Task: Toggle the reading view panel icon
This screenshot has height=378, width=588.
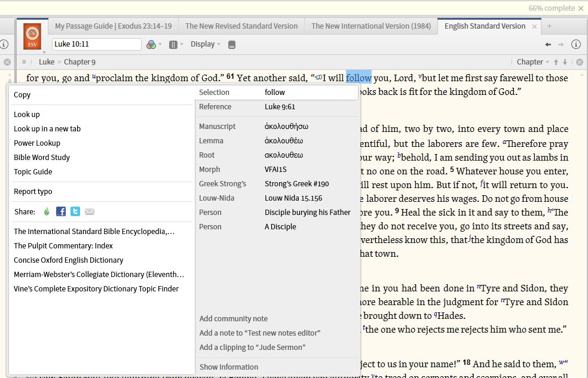Action: [x=232, y=45]
